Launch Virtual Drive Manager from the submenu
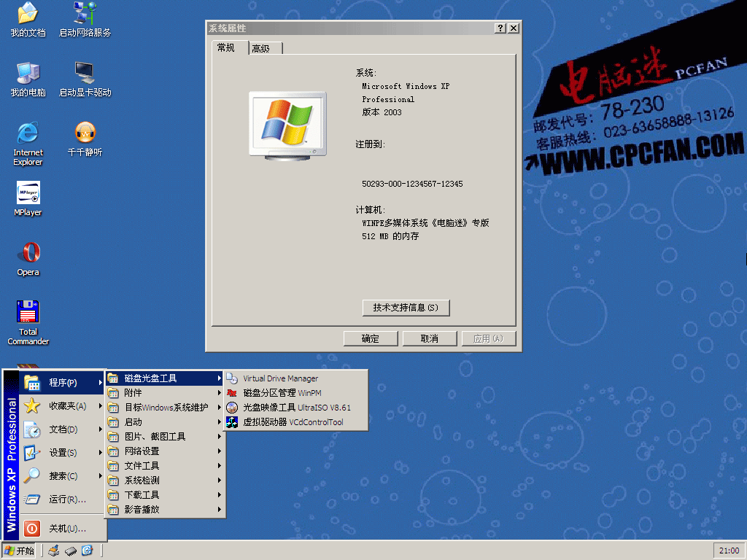This screenshot has height=560, width=747. 280,378
